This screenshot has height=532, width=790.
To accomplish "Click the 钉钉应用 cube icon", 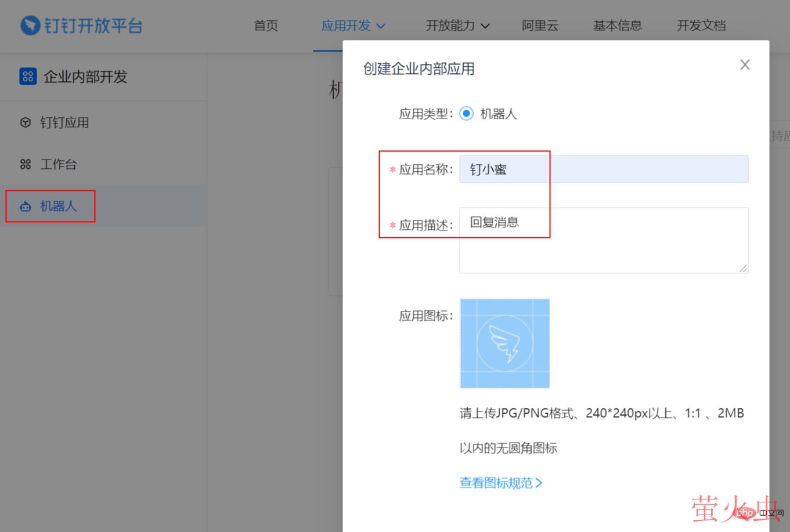I will (26, 122).
